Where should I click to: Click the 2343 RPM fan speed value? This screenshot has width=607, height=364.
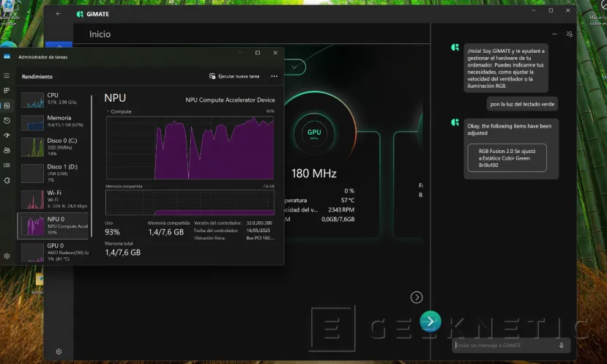(x=341, y=209)
